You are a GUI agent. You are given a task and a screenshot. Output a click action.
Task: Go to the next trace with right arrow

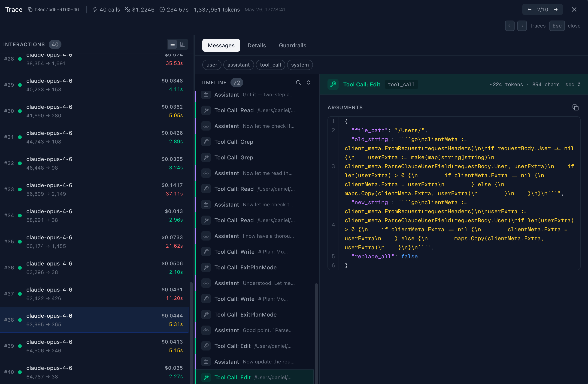coord(556,10)
